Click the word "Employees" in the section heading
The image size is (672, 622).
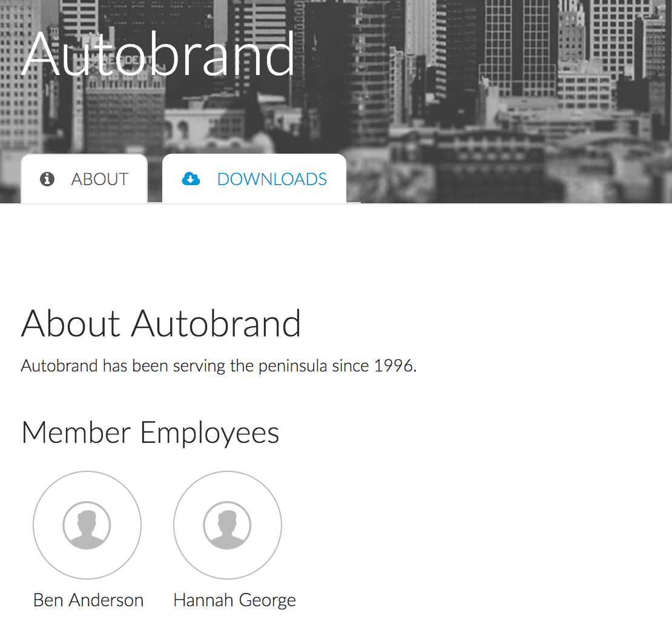point(209,433)
